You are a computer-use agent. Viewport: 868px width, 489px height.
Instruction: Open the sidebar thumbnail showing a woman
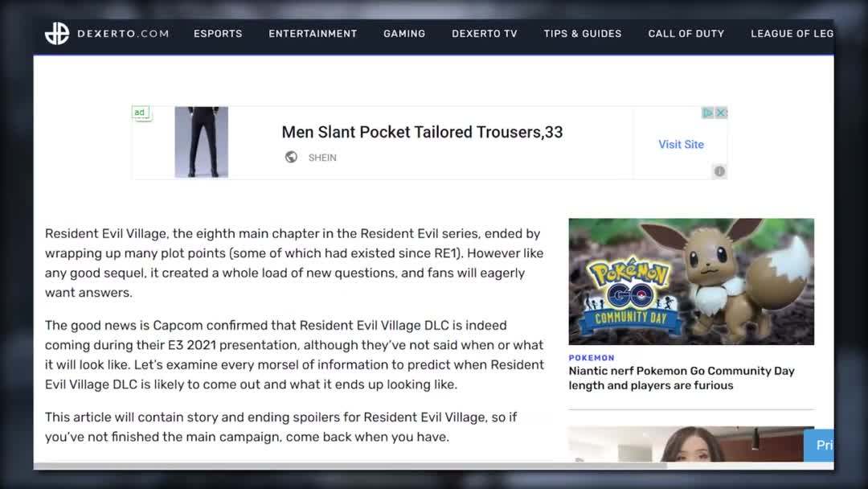click(691, 444)
